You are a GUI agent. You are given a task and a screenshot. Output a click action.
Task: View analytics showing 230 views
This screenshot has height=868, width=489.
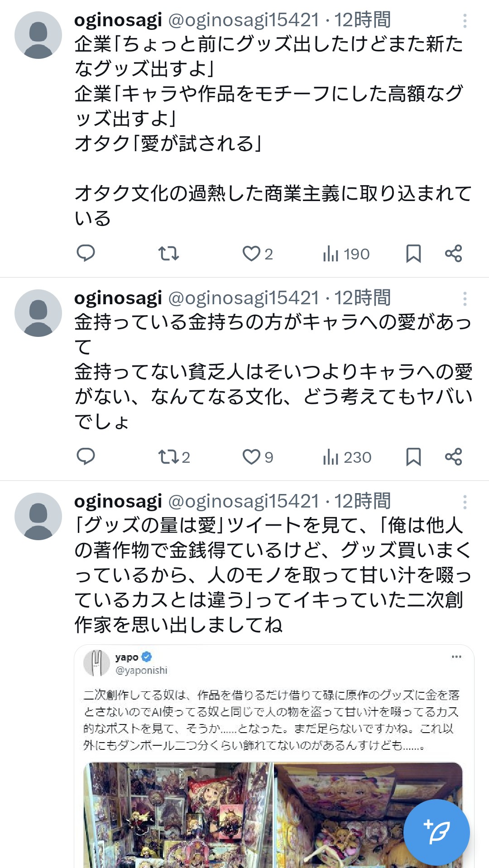[347, 457]
